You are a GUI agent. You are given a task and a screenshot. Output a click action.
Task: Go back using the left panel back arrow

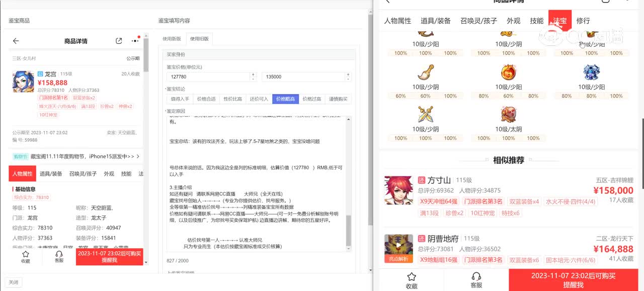[16, 41]
